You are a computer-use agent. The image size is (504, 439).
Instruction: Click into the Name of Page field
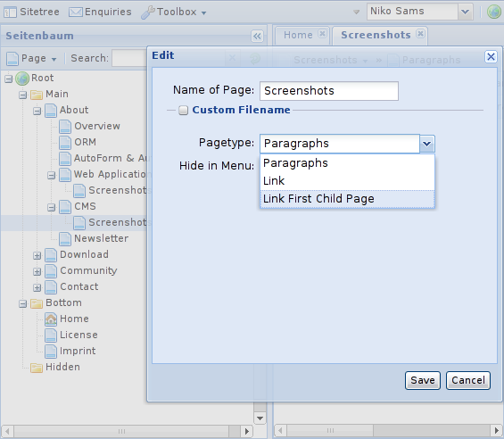(329, 91)
